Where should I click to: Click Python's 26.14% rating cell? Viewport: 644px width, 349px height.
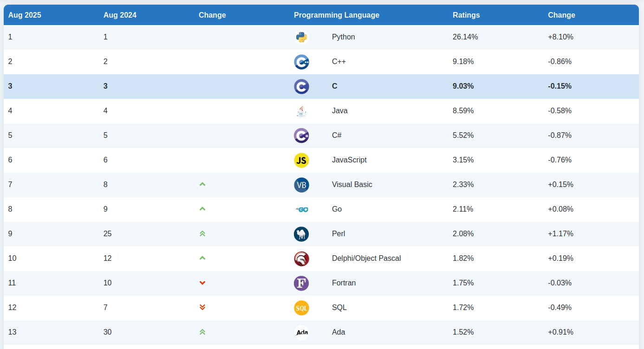pyautogui.click(x=465, y=37)
